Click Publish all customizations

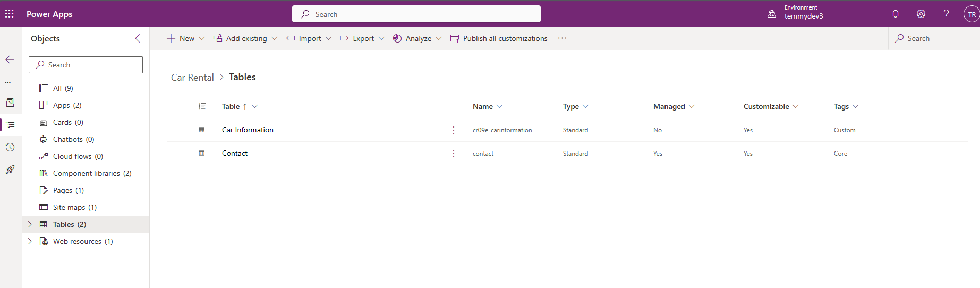click(499, 38)
